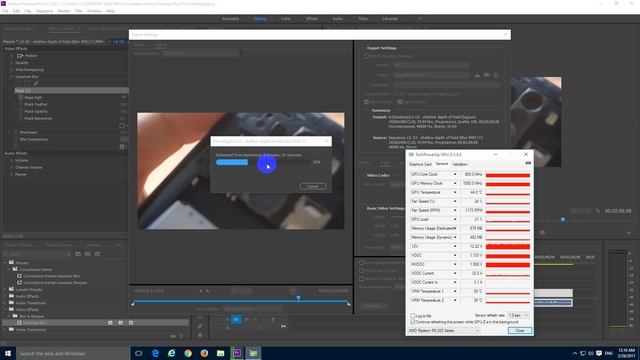
Task: Expand the Volume audio effect
Action: tap(11, 160)
